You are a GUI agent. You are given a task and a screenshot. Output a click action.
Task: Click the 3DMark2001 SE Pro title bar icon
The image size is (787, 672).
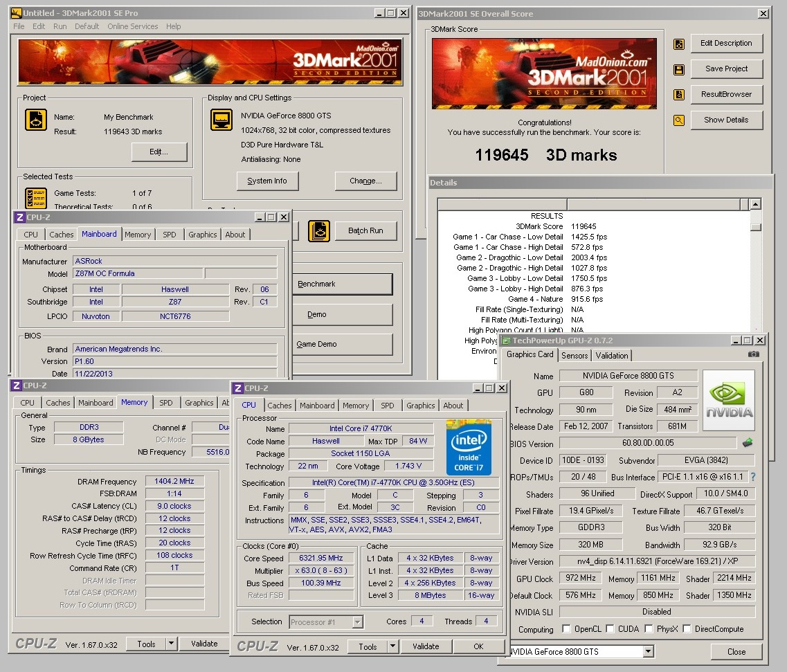pyautogui.click(x=16, y=13)
